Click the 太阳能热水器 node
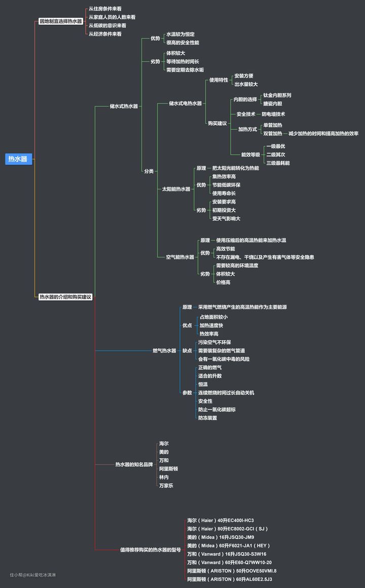 pos(176,189)
